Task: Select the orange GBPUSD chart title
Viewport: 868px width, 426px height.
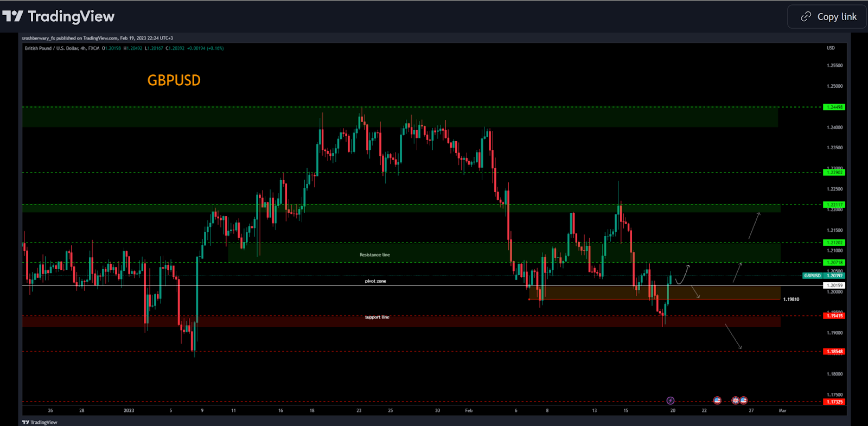Action: (x=174, y=80)
